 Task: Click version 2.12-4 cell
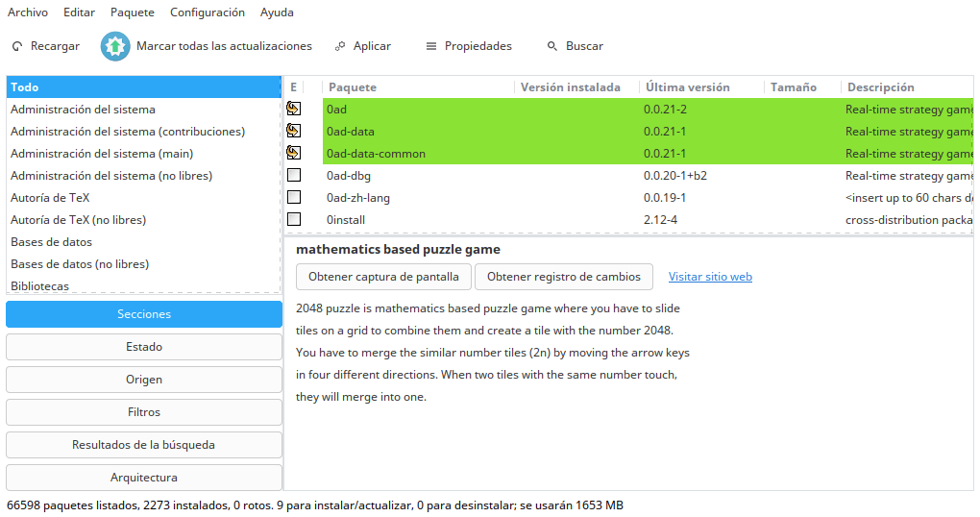coord(660,220)
